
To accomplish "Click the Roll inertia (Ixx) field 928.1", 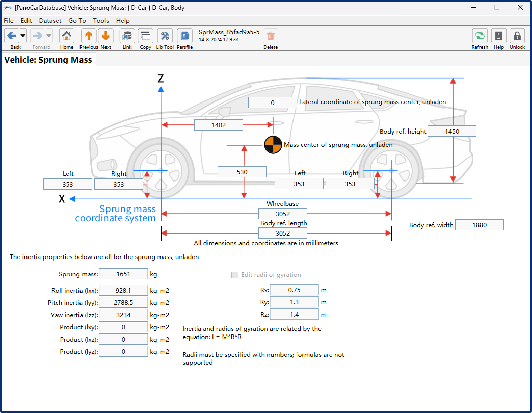I will pyautogui.click(x=123, y=291).
